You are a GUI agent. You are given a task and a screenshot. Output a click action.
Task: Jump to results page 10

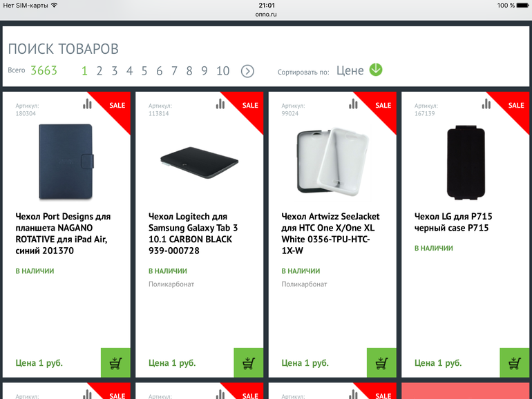[223, 71]
